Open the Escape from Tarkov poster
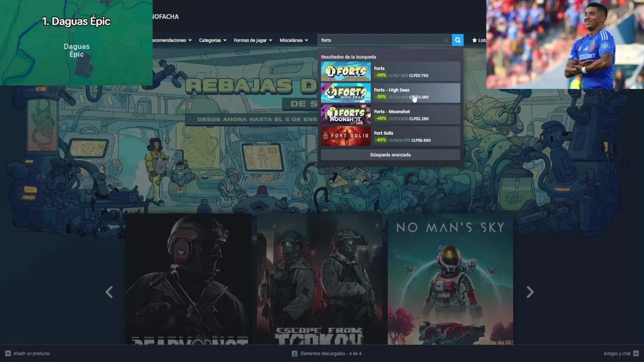The image size is (644, 362). click(x=319, y=280)
